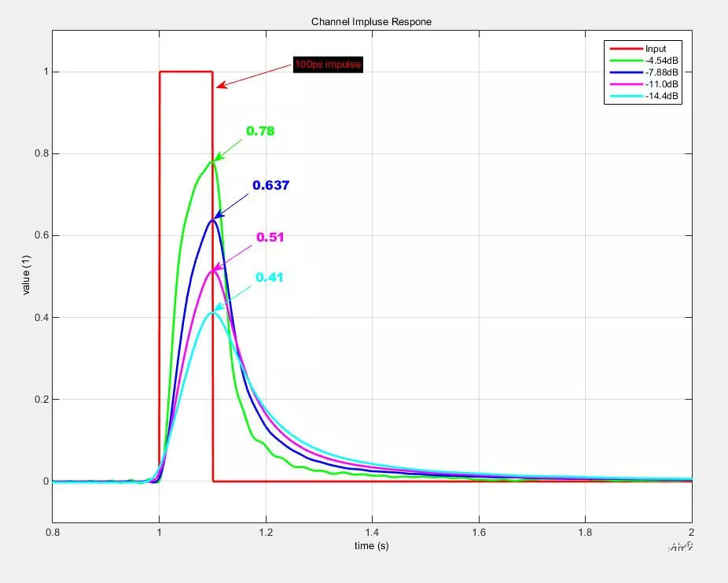
Task: Click the cyan 0.41 peak label
Action: coord(269,278)
